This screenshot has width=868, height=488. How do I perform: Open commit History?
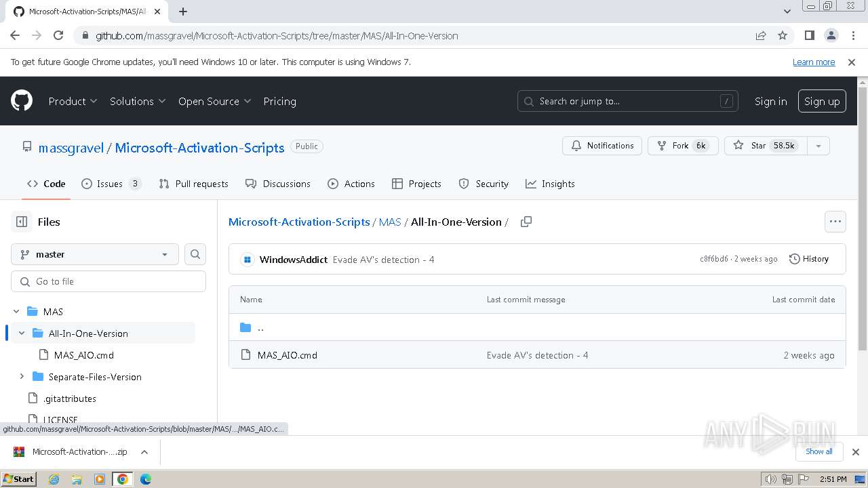[x=809, y=259]
